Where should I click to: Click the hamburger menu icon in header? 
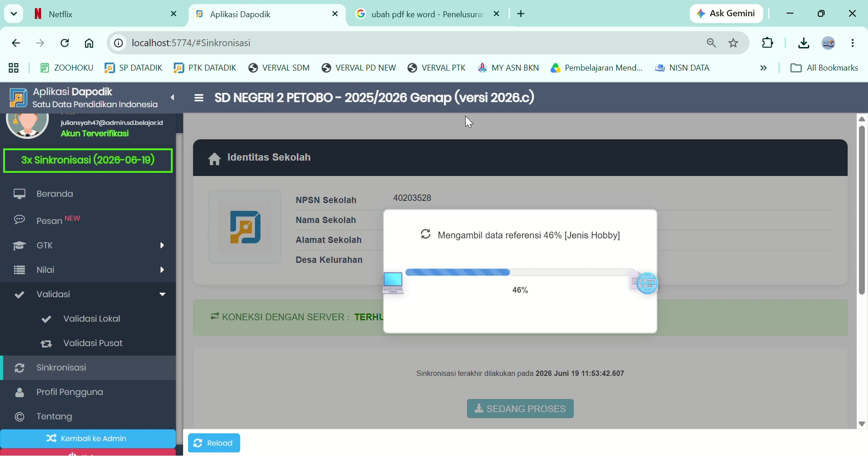(x=199, y=98)
